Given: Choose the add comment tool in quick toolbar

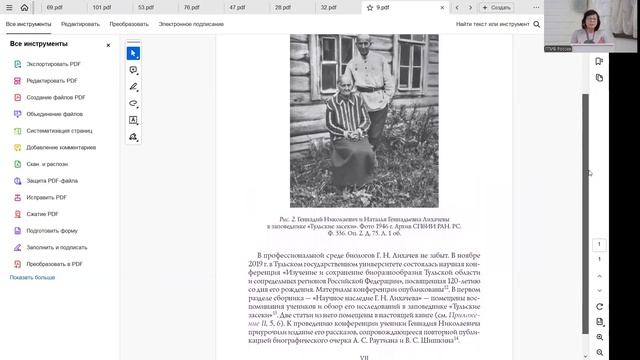Looking at the screenshot, I should [x=133, y=70].
